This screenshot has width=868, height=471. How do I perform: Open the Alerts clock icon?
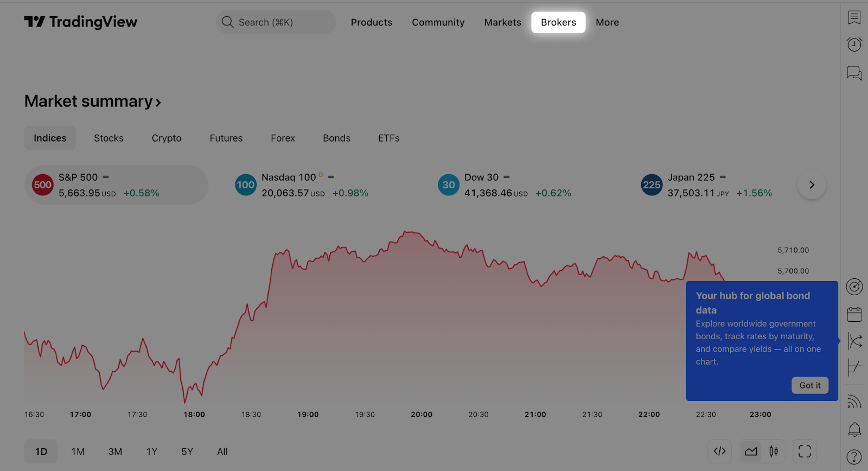pyautogui.click(x=854, y=44)
